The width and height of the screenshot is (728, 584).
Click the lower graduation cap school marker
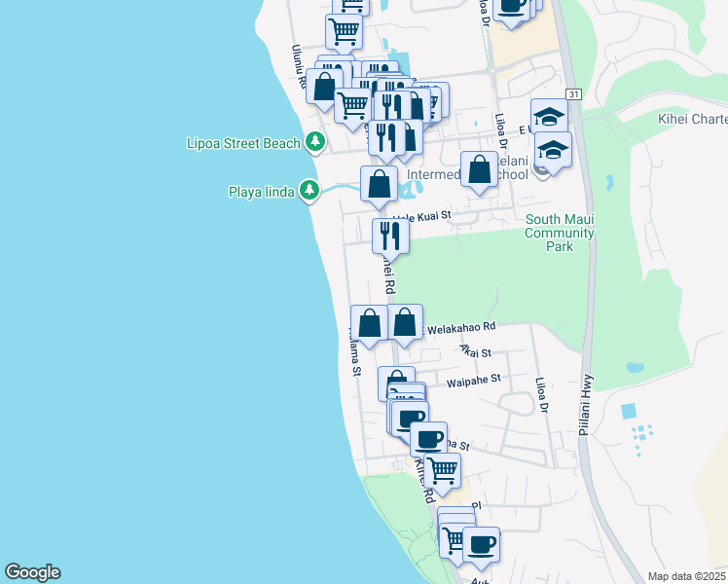pos(553,151)
